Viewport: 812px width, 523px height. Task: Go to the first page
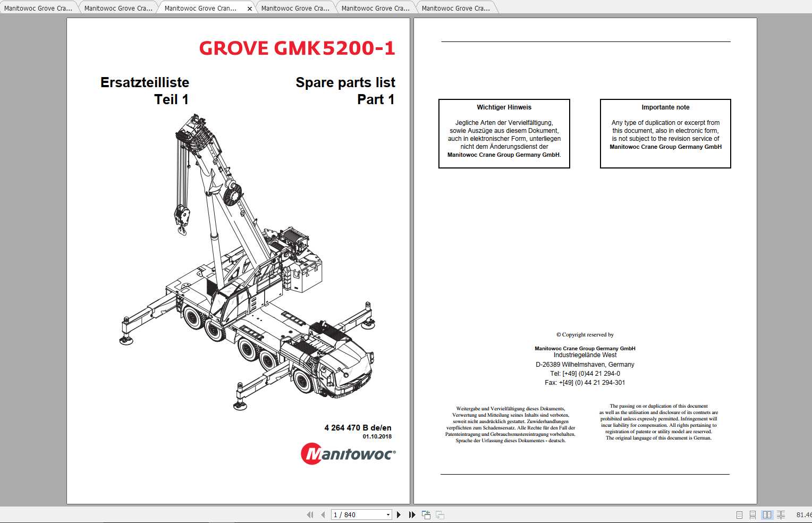click(310, 514)
